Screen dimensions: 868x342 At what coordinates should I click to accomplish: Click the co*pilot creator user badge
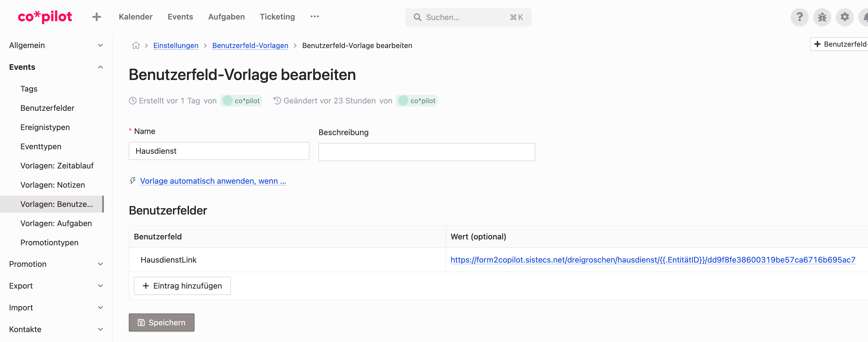pos(241,101)
